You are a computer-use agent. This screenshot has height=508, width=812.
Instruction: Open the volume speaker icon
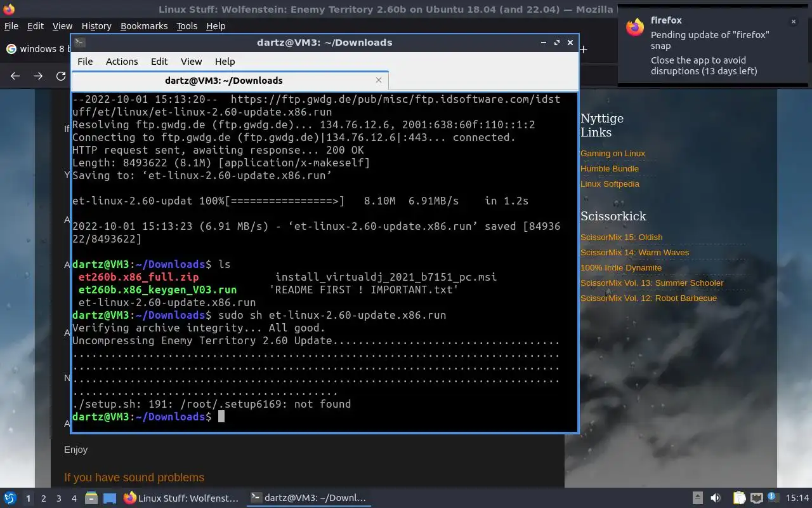(716, 498)
